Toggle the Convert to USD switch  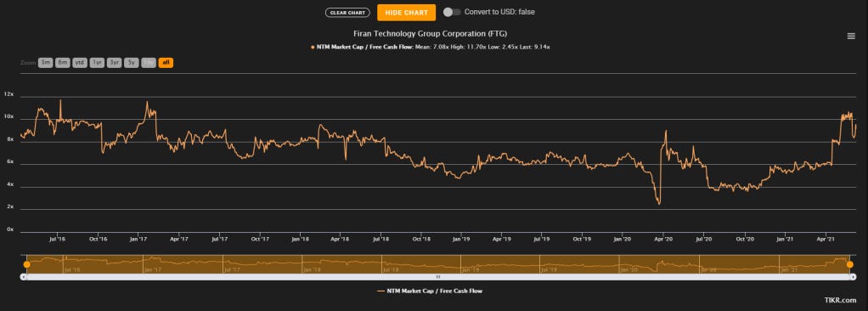tap(452, 12)
